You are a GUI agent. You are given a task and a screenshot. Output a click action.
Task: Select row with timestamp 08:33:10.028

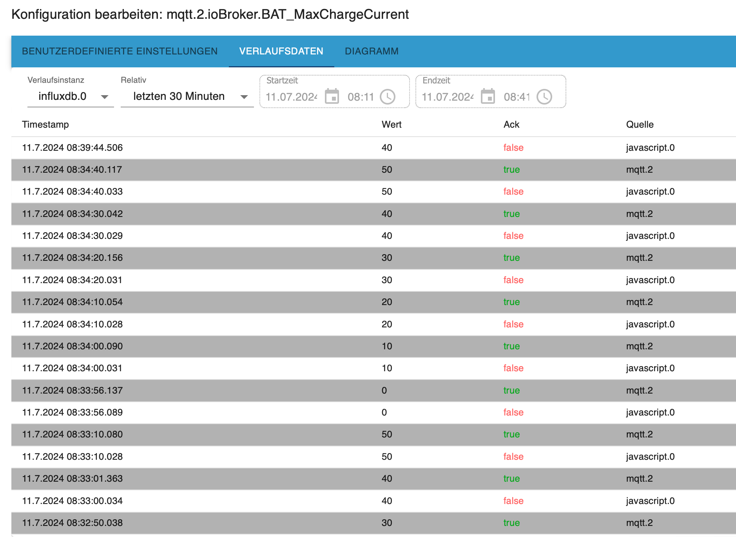[x=373, y=457]
